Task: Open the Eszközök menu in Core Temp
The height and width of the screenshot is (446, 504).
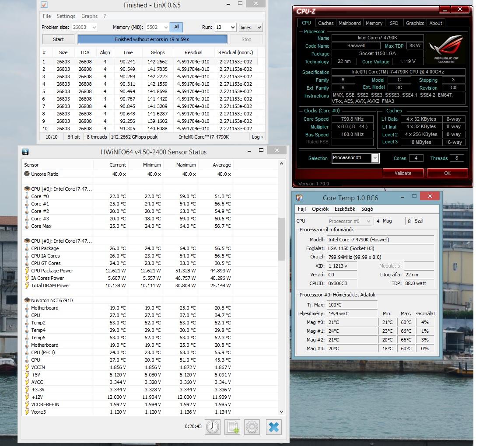Action: click(x=345, y=209)
